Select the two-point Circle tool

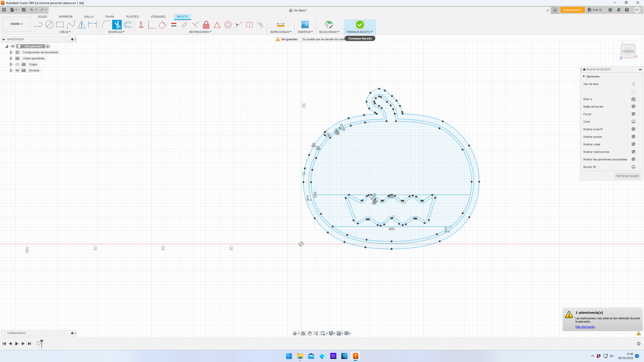(49, 25)
